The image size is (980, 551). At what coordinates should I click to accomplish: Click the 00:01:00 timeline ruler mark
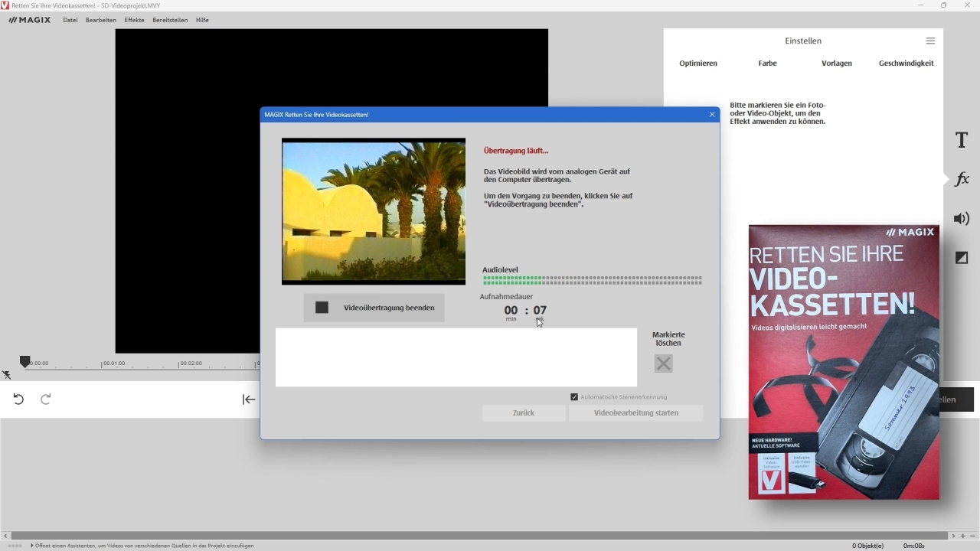[114, 364]
